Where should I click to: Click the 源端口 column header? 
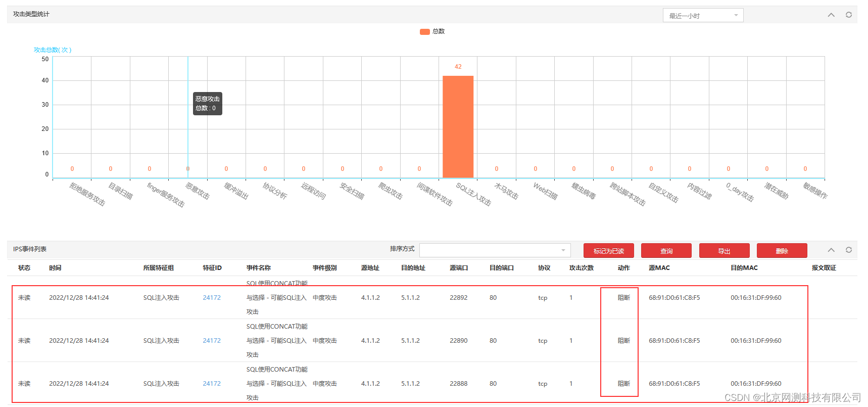point(459,268)
